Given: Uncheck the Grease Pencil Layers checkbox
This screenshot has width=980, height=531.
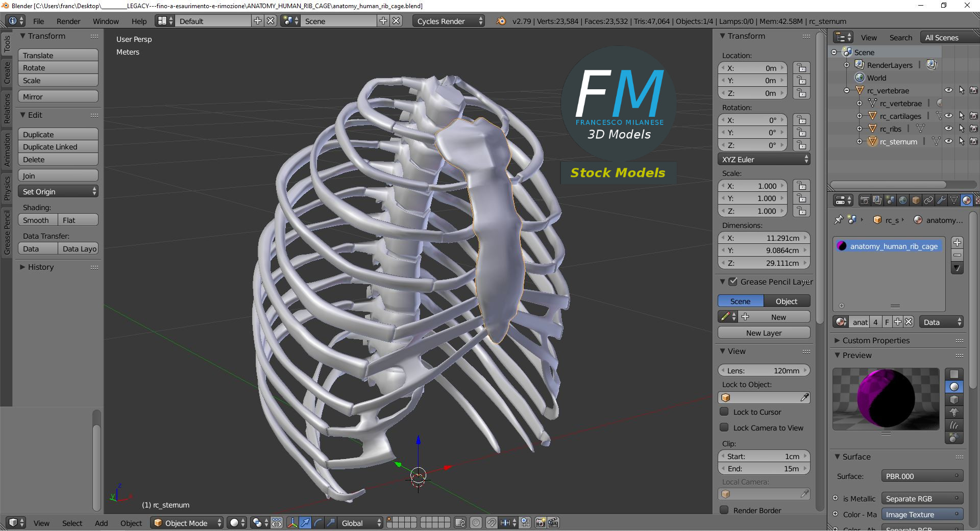Looking at the screenshot, I should point(733,282).
